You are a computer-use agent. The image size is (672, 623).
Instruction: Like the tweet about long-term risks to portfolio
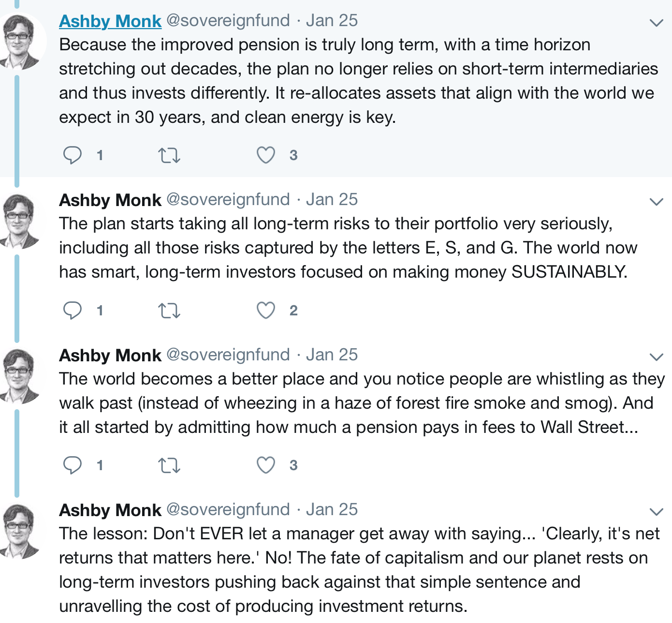(266, 310)
